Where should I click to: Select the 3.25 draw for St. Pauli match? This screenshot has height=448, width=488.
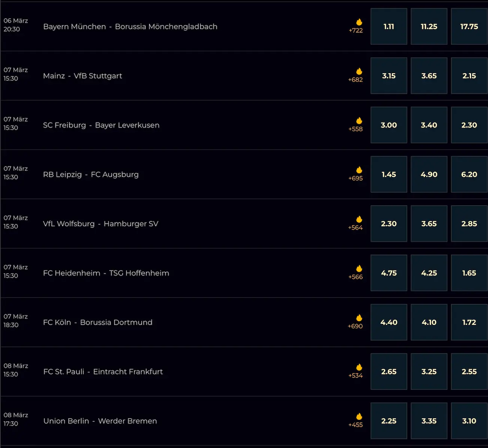point(429,371)
